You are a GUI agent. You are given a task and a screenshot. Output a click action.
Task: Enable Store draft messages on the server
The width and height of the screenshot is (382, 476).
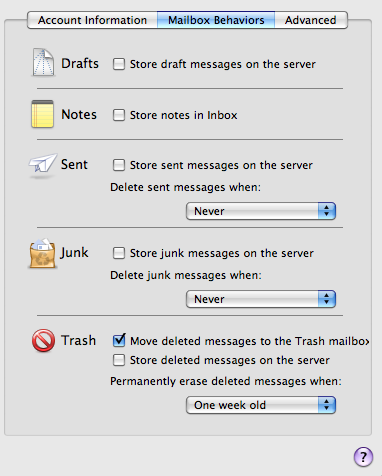click(x=119, y=64)
